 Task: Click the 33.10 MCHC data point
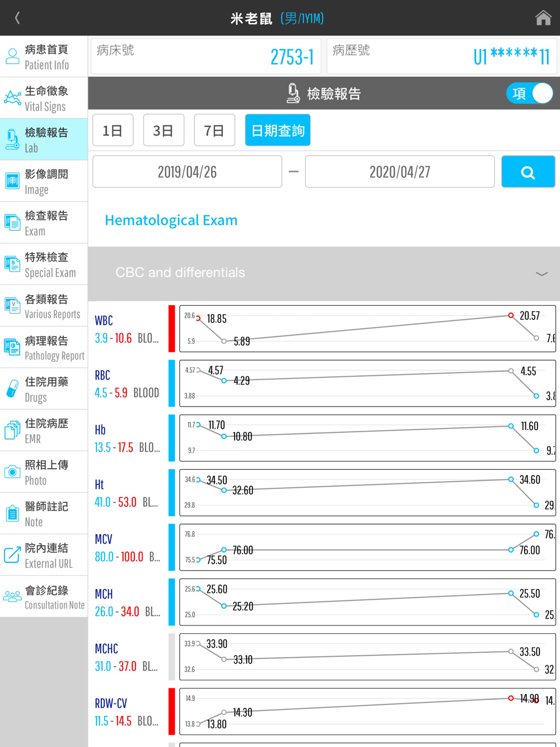[x=224, y=660]
